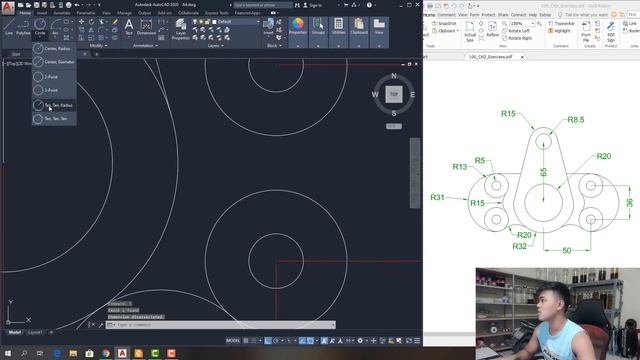Select the Polyline tool
Viewport: 640px width, 360px height.
(x=23, y=26)
